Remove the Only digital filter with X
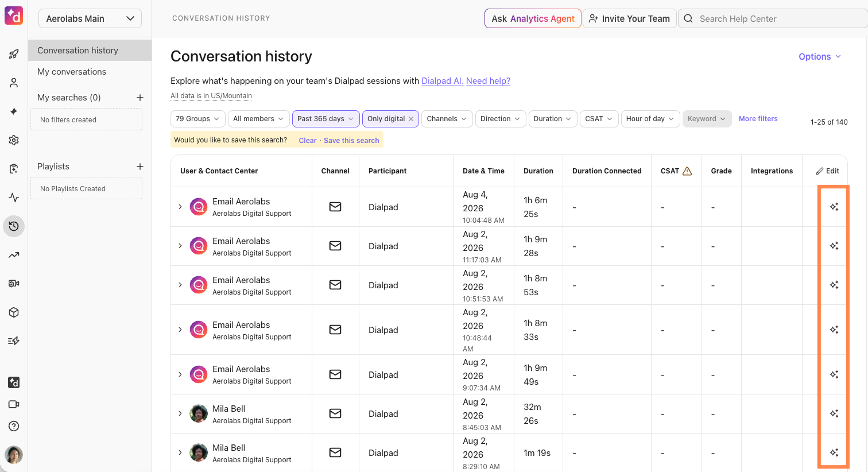This screenshot has height=472, width=868. click(411, 119)
